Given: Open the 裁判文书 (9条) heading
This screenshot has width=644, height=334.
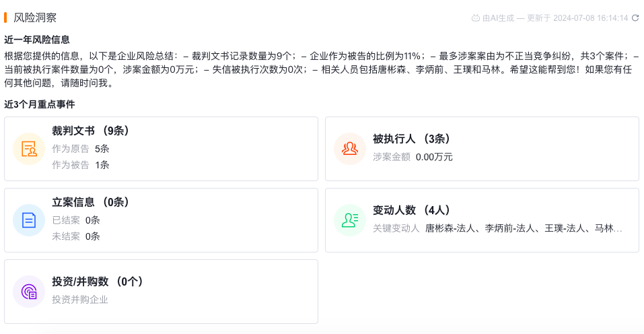Looking at the screenshot, I should point(90,131).
